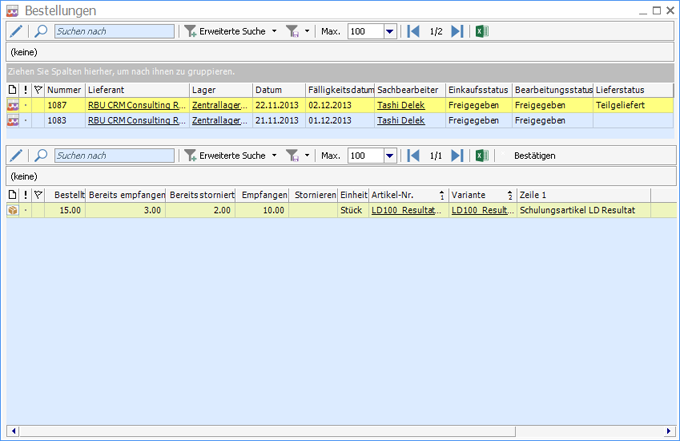Click the filter funnel column header in orders grid

38,90
